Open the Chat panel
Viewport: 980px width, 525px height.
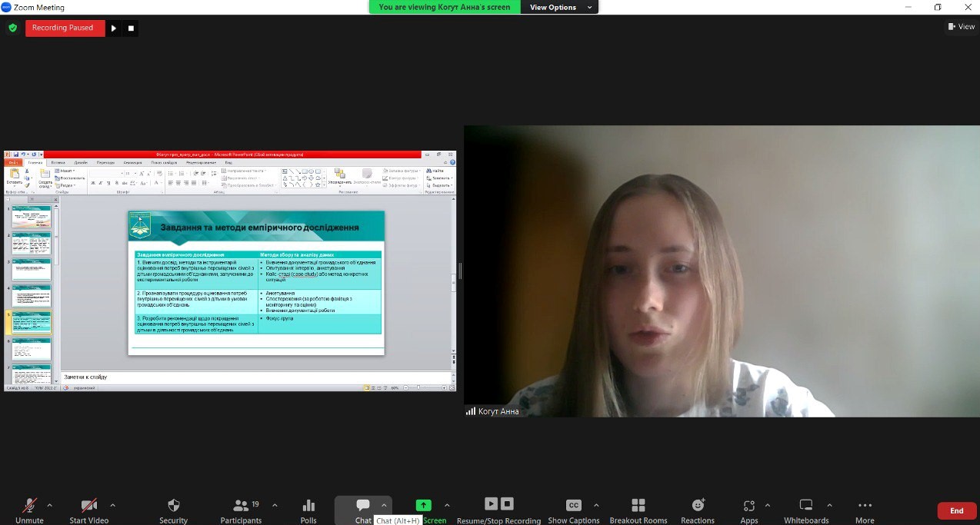363,506
